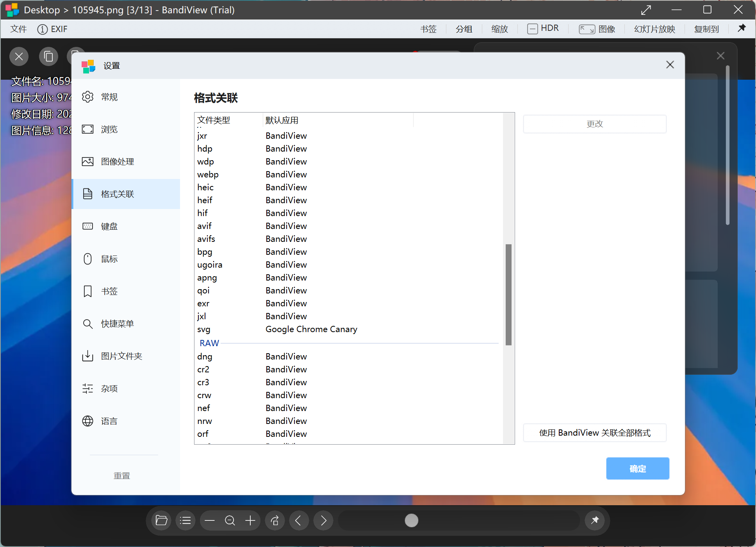The width and height of the screenshot is (756, 547).
Task: Open the 复制到 menu
Action: (x=706, y=29)
